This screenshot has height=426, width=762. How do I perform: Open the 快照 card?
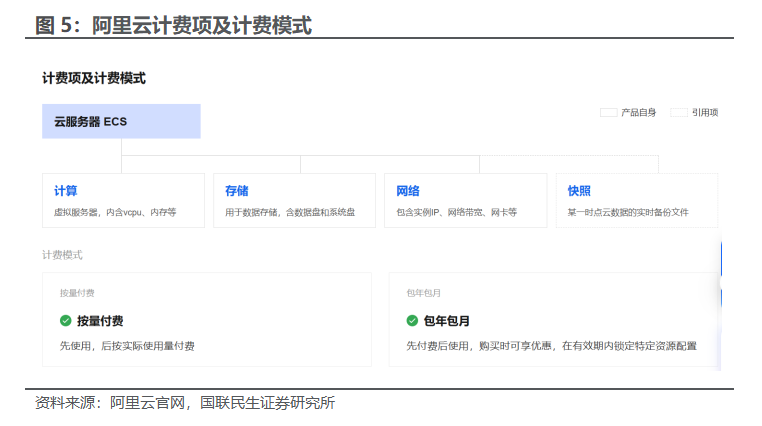637,200
